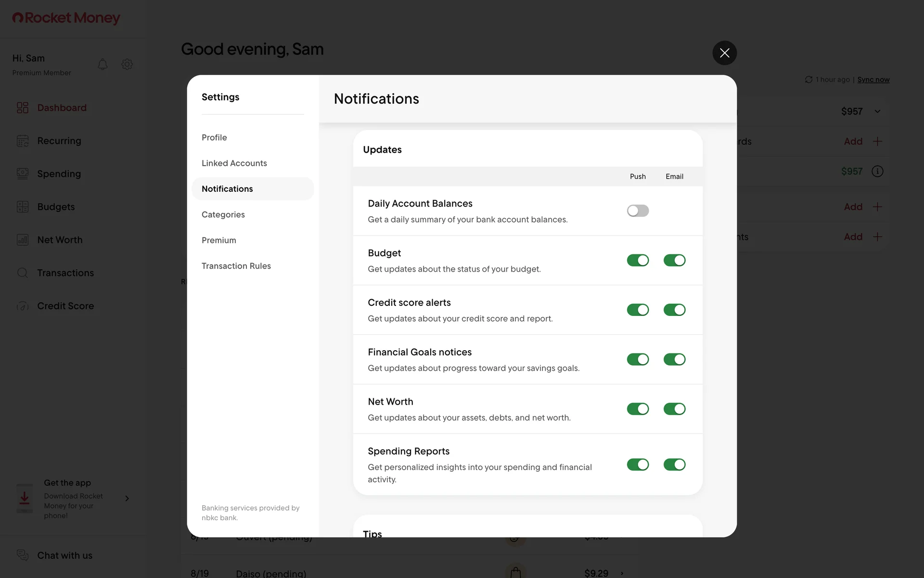Disable Budget email notifications toggle
This screenshot has height=578, width=924.
point(674,260)
